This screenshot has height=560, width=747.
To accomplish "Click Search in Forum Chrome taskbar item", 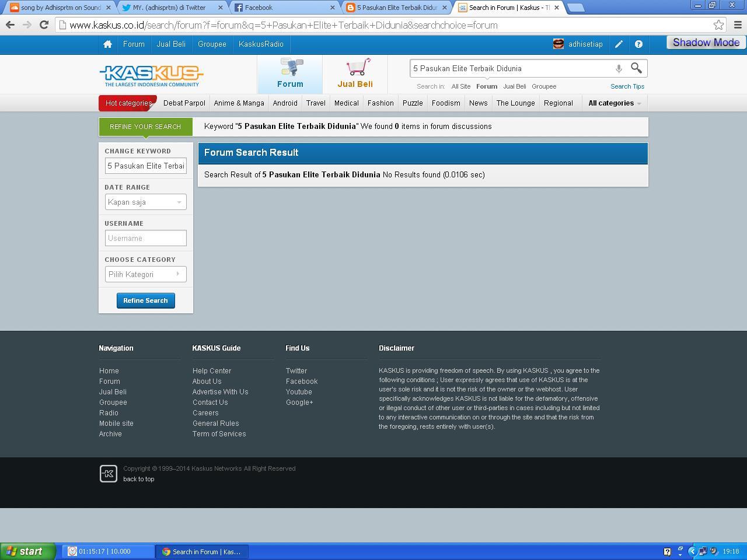I will (203, 551).
